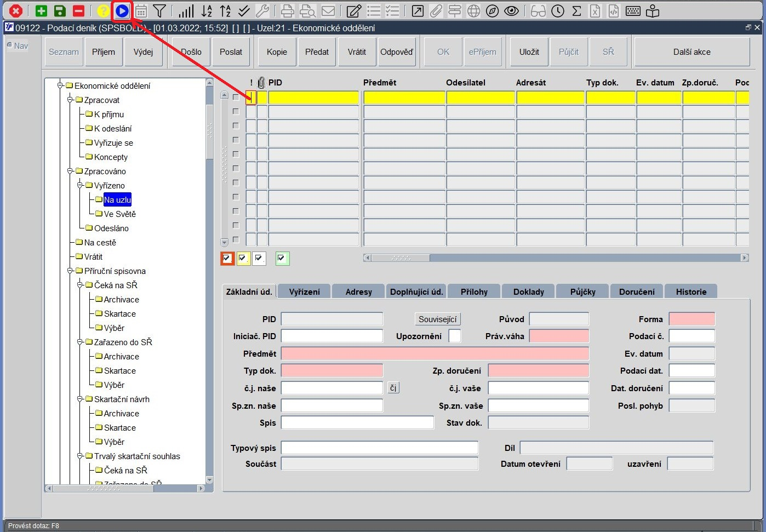Open the calendar icon in toolbar
The height and width of the screenshot is (532, 766).
tap(141, 10)
